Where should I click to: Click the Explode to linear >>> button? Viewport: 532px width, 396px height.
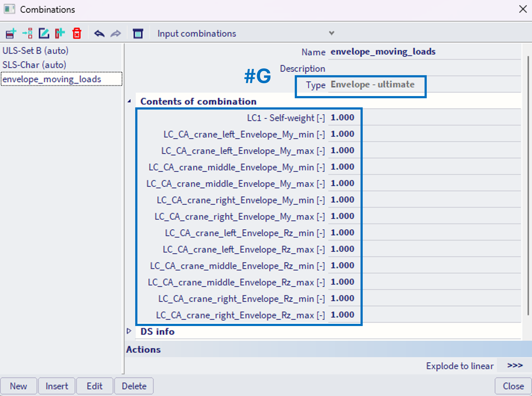pos(514,365)
